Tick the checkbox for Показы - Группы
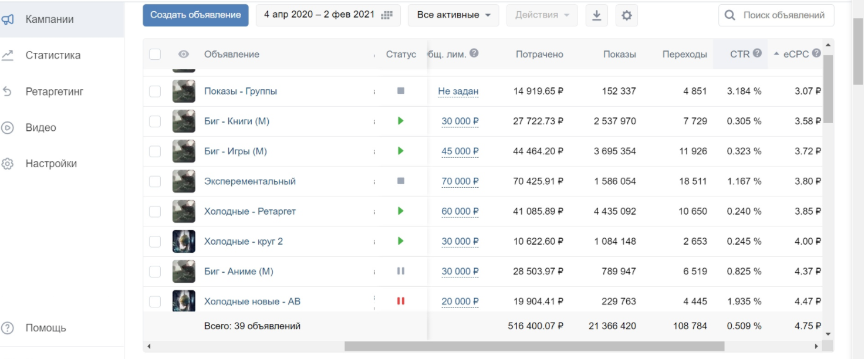 pyautogui.click(x=155, y=92)
